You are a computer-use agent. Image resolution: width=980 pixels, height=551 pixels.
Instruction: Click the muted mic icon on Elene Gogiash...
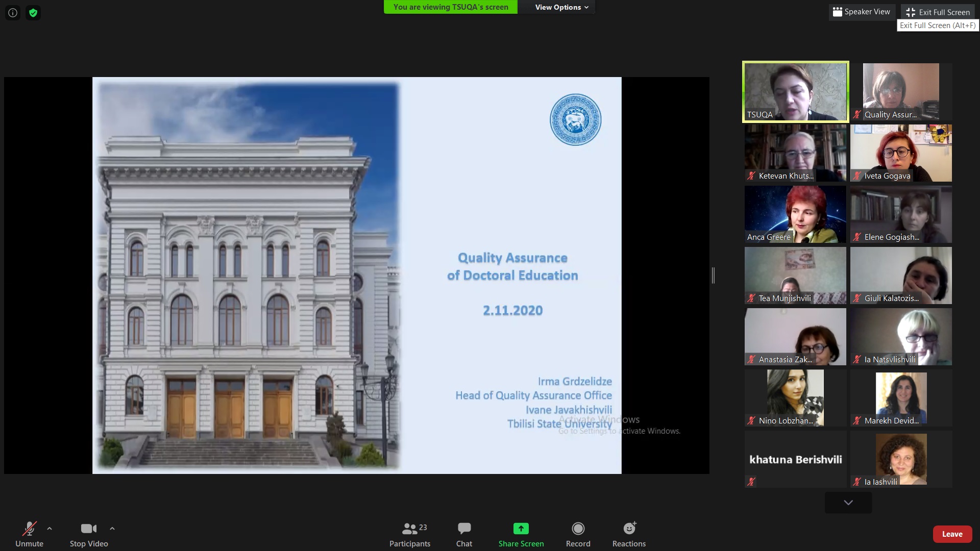click(x=857, y=237)
